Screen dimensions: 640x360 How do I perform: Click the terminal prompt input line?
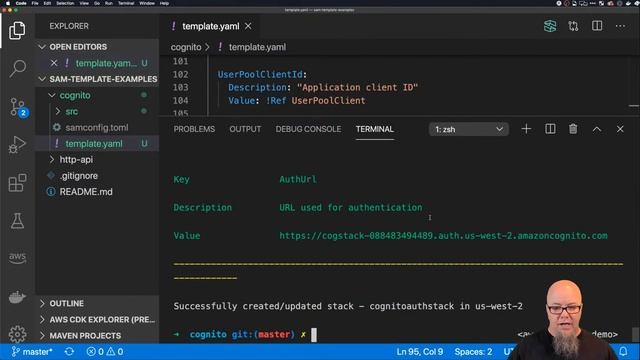(x=314, y=334)
